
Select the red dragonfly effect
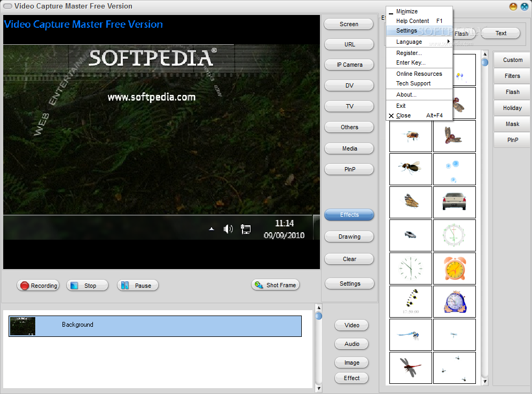click(411, 367)
